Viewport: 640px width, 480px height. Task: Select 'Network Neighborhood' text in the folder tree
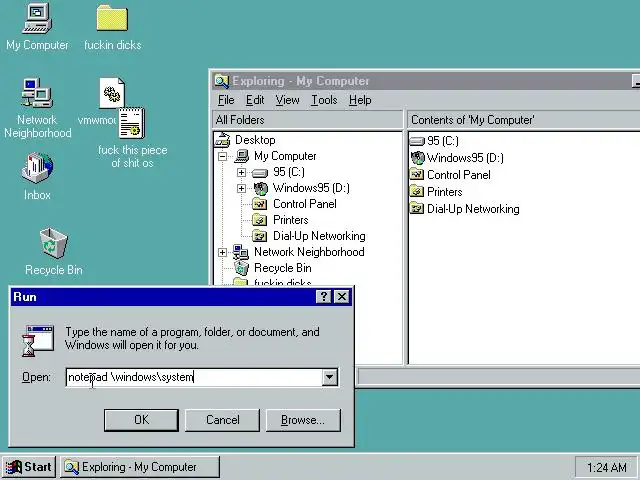pos(309,252)
